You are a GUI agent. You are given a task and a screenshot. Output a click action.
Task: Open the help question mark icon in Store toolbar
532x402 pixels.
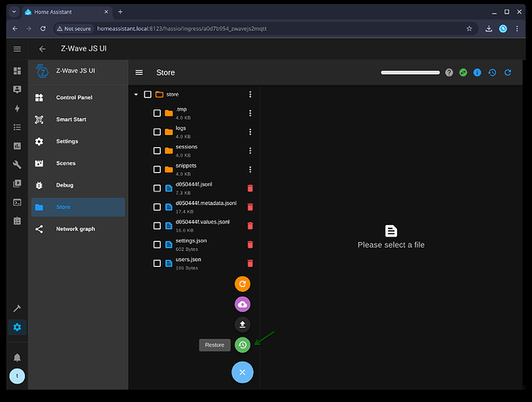click(449, 72)
